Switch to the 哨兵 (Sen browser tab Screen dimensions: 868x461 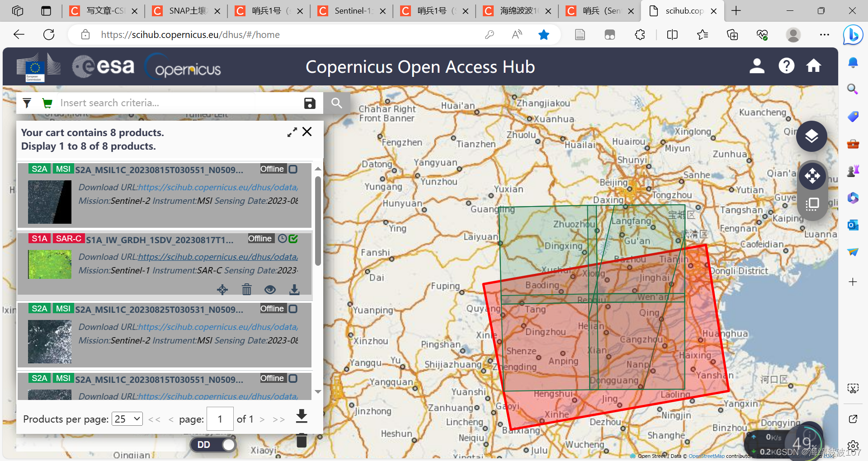coord(601,11)
